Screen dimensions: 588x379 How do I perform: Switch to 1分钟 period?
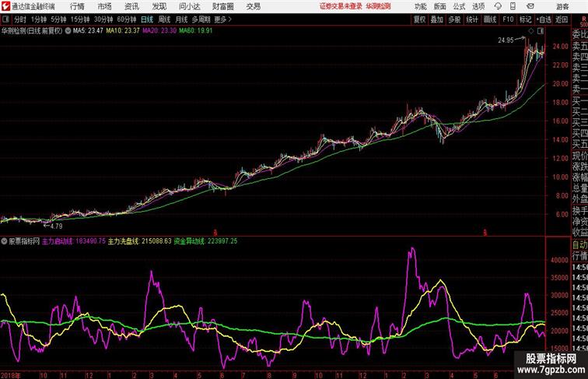point(39,19)
